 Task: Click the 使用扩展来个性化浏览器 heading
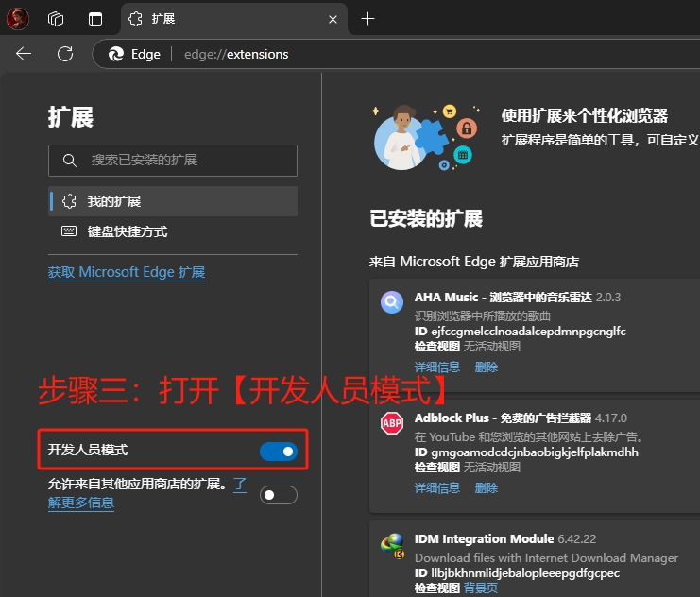click(585, 115)
